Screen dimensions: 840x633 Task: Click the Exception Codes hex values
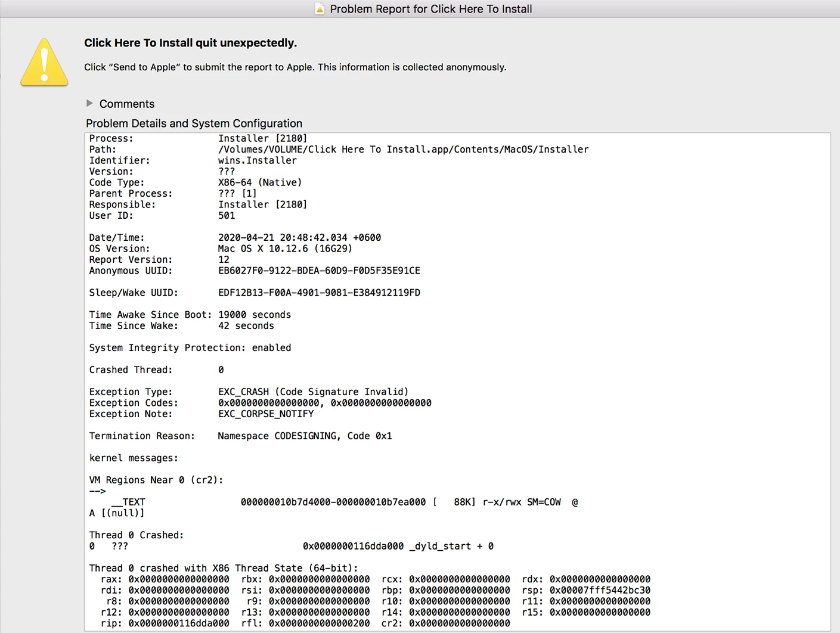click(325, 403)
